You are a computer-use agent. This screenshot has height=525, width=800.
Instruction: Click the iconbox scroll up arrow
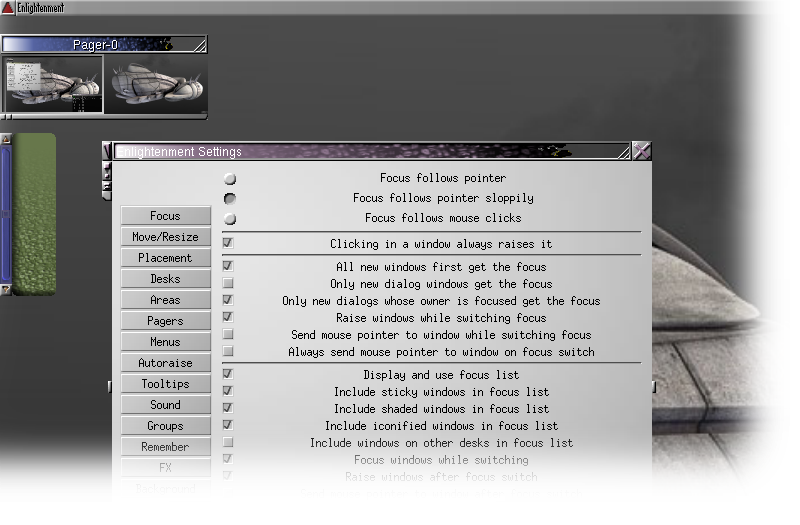[6, 139]
